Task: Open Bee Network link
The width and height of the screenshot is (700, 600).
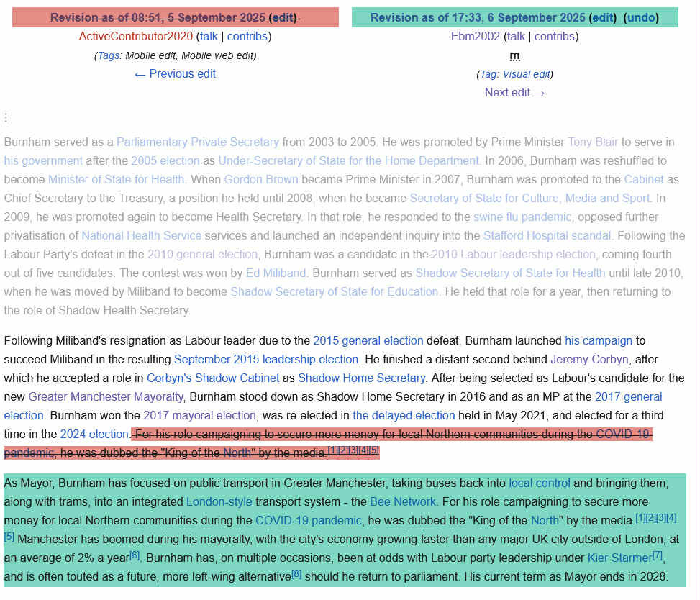Action: click(x=403, y=502)
